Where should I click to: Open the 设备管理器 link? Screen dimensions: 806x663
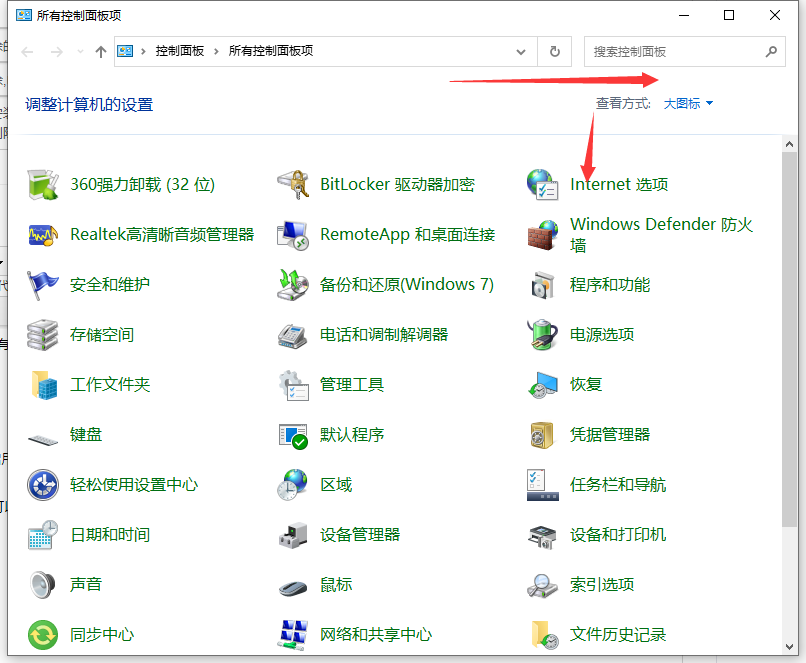click(360, 535)
